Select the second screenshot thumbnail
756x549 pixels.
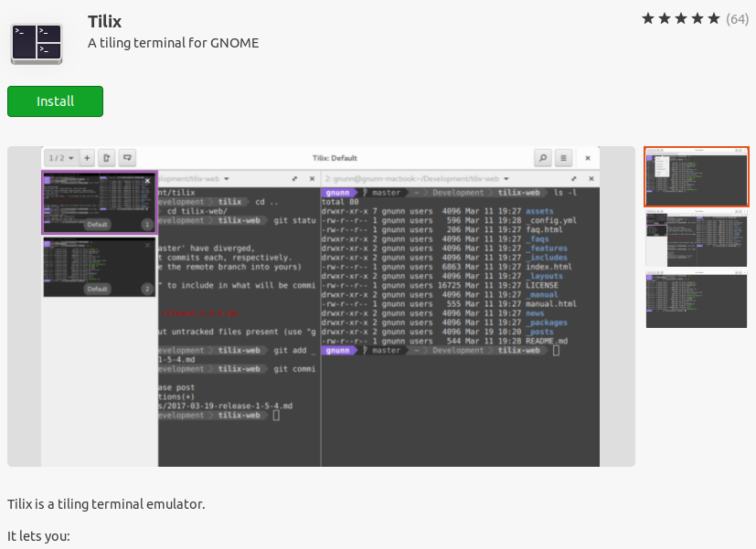[x=697, y=238]
